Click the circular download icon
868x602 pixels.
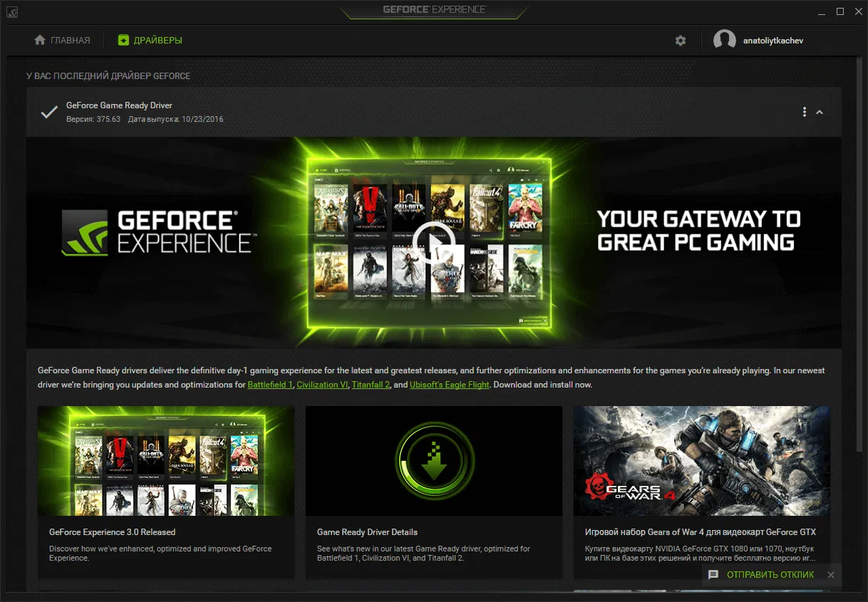433,460
